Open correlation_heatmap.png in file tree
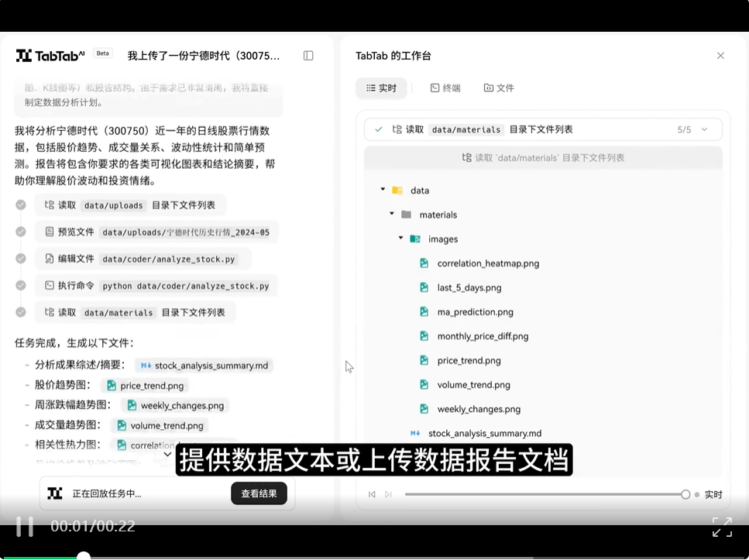The height and width of the screenshot is (560, 749). [488, 263]
